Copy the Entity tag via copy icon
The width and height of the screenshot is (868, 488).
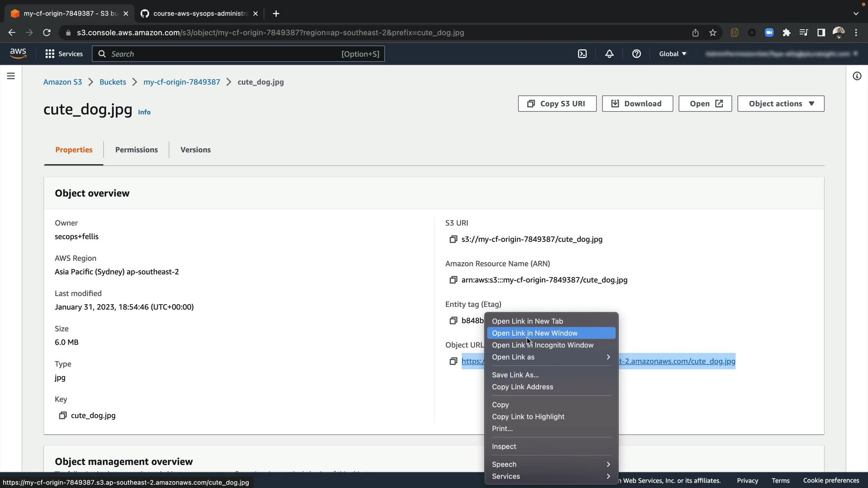[453, 320]
